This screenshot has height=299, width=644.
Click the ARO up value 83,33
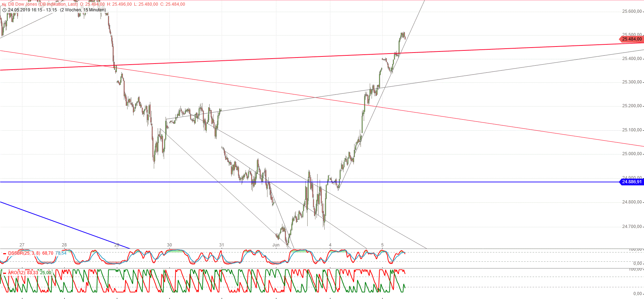(x=32, y=273)
